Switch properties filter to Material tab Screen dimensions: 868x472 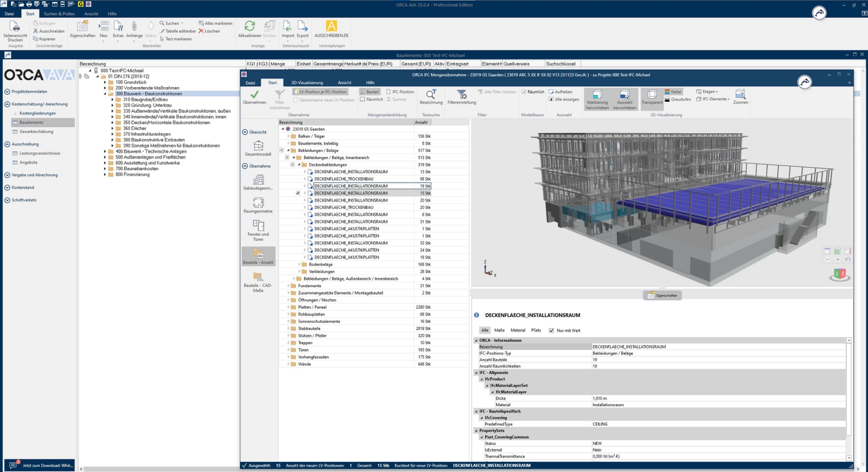[x=518, y=330]
